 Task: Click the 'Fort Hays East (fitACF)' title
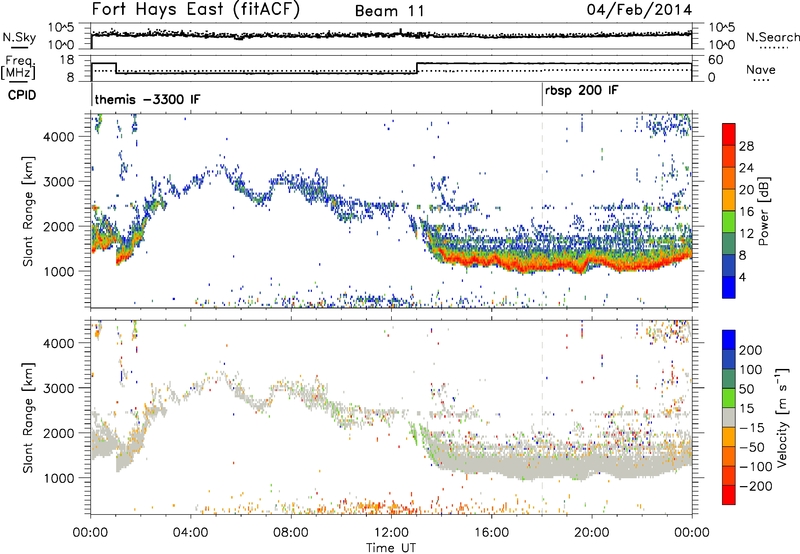coord(196,9)
